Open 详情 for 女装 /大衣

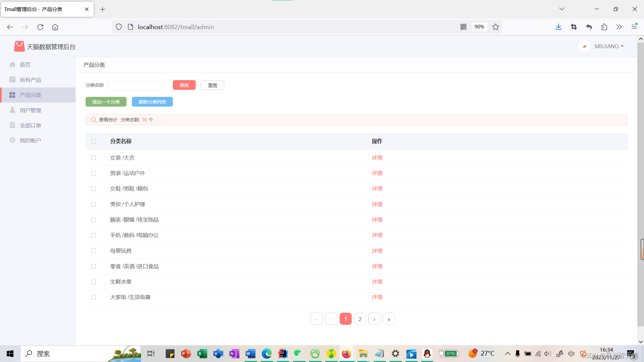[377, 158]
